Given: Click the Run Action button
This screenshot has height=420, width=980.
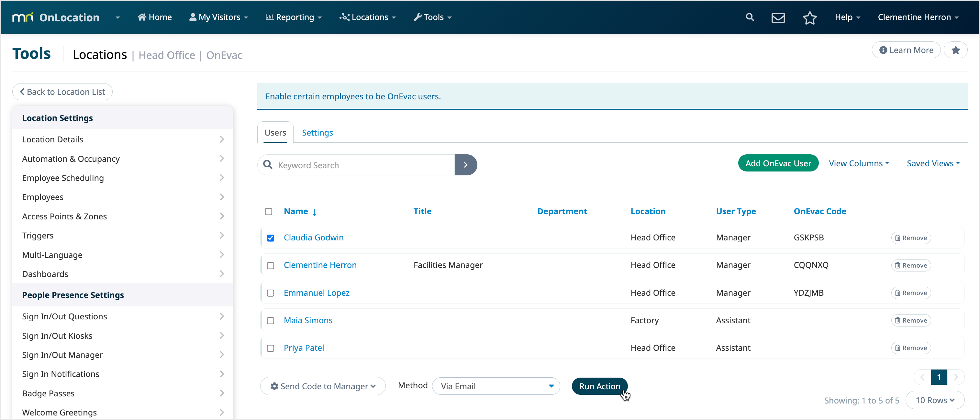Looking at the screenshot, I should tap(600, 386).
